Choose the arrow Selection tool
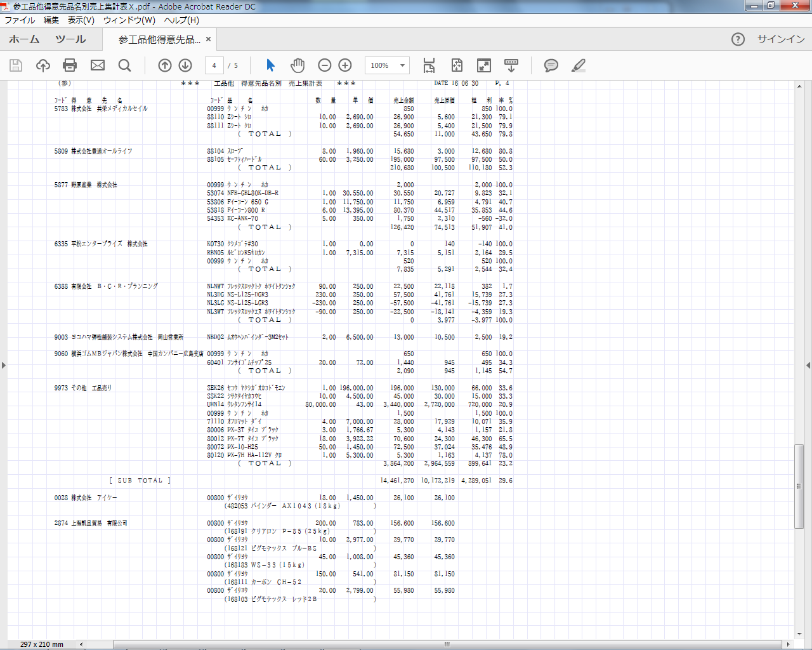The image size is (812, 650). (271, 65)
